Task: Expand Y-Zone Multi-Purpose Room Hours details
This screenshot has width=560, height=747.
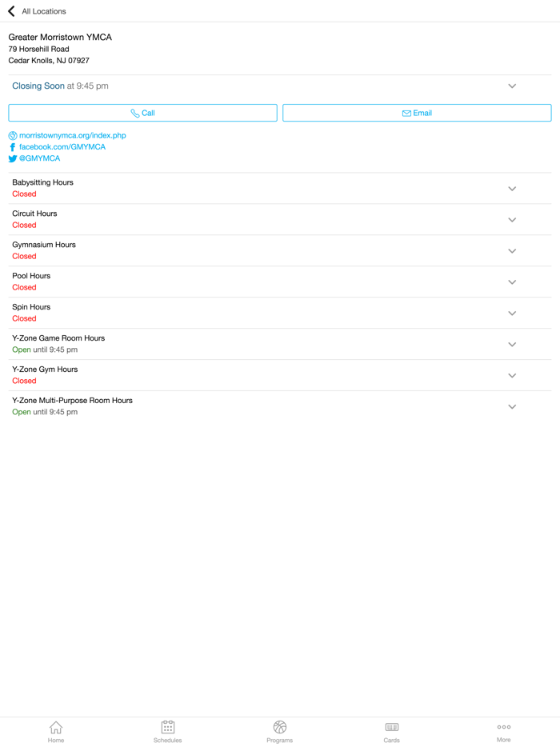Action: tap(512, 407)
